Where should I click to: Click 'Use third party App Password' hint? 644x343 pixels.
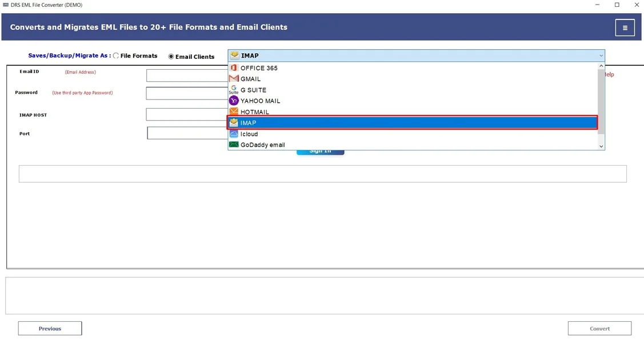coord(82,93)
